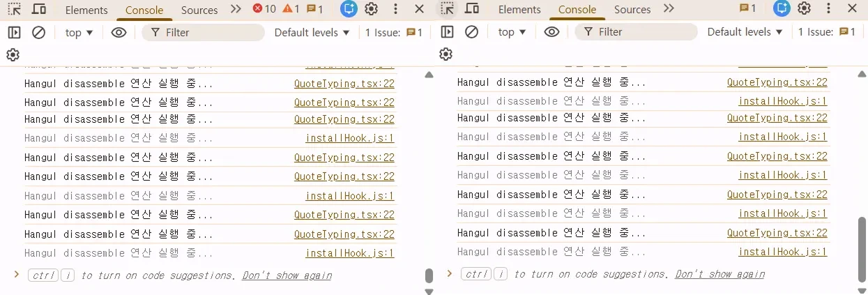The height and width of the screenshot is (295, 868).
Task: Click the orange warning count badge
Action: coord(291,9)
